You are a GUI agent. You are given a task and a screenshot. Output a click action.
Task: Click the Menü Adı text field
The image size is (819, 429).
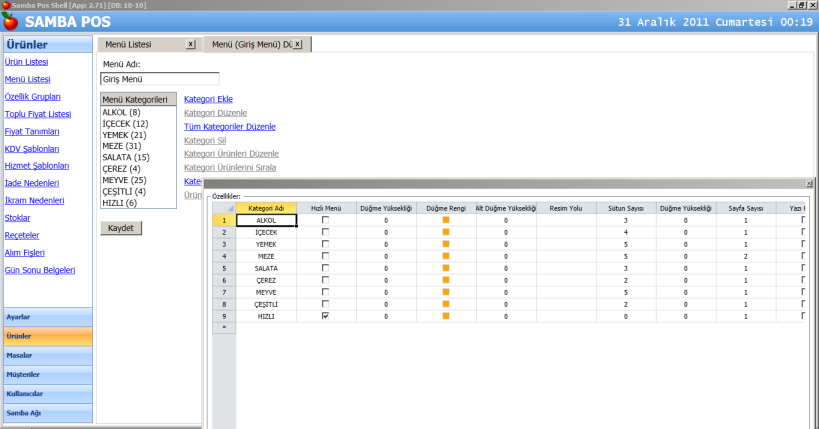(160, 78)
